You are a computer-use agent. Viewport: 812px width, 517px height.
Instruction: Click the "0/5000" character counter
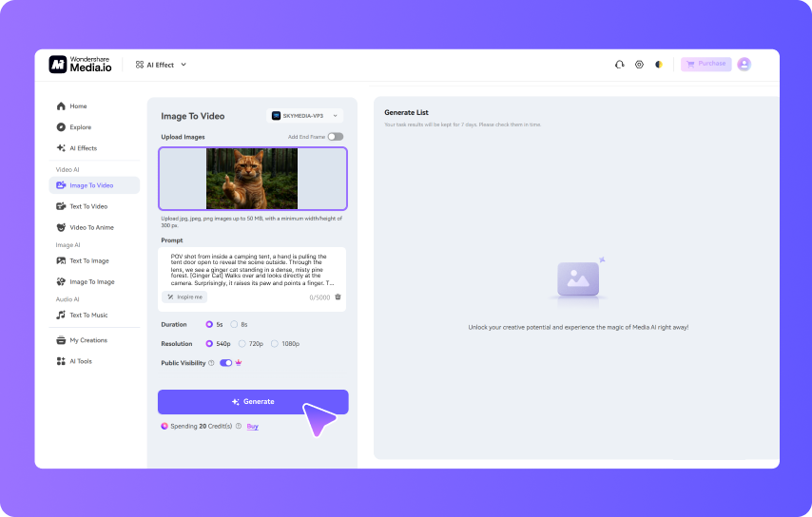319,297
